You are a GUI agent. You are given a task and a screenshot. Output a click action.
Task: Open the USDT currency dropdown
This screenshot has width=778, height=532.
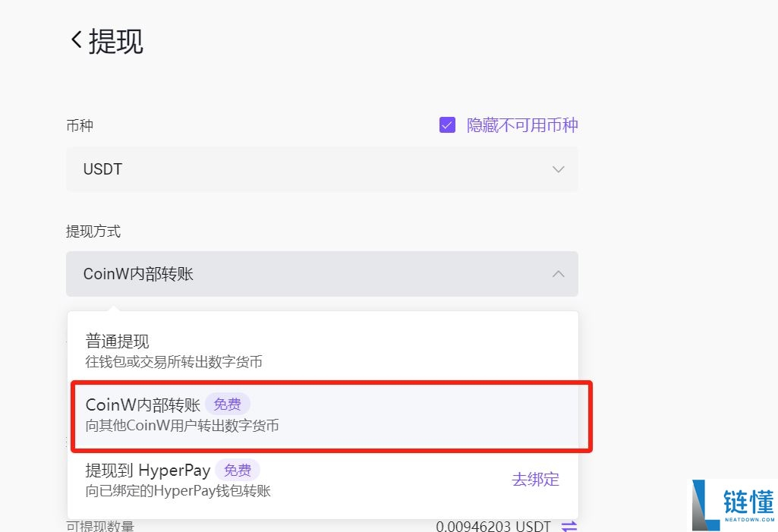pos(322,169)
